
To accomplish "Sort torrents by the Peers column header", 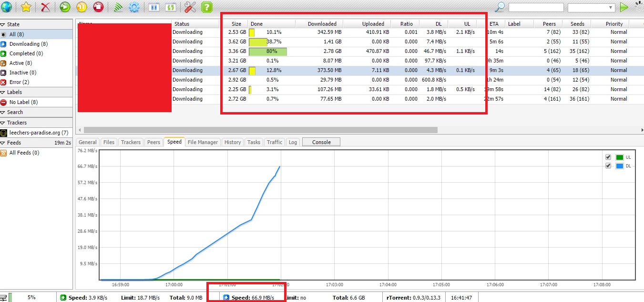I will point(549,24).
